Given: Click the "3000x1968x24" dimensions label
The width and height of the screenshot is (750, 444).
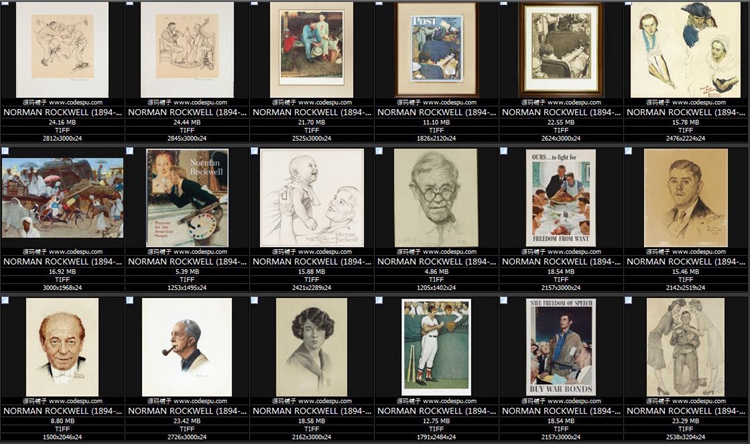Looking at the screenshot, I should pyautogui.click(x=62, y=288).
